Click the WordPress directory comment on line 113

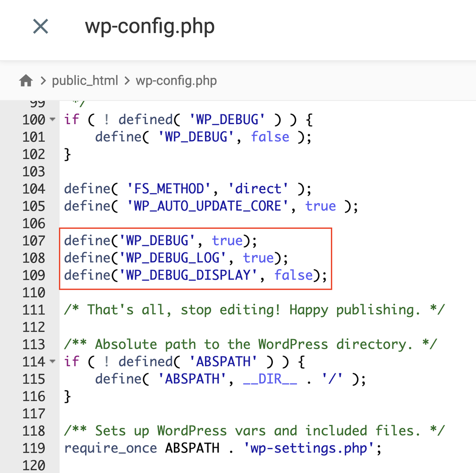point(253,344)
